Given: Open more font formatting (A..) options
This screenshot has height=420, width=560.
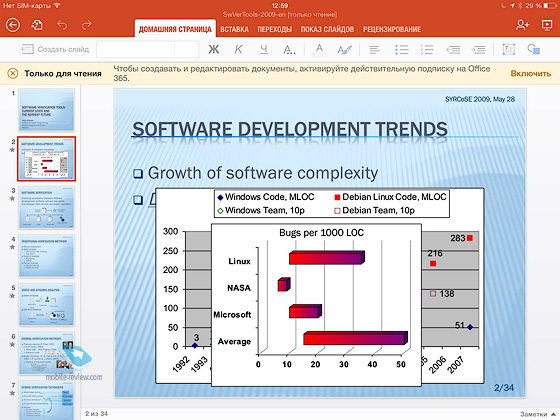Looking at the screenshot, I should pos(289,50).
